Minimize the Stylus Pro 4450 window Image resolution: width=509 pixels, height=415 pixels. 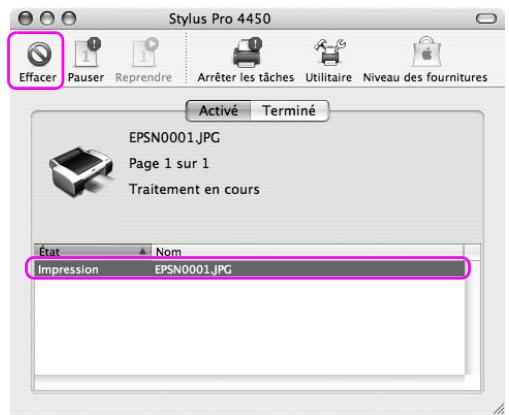[x=47, y=18]
